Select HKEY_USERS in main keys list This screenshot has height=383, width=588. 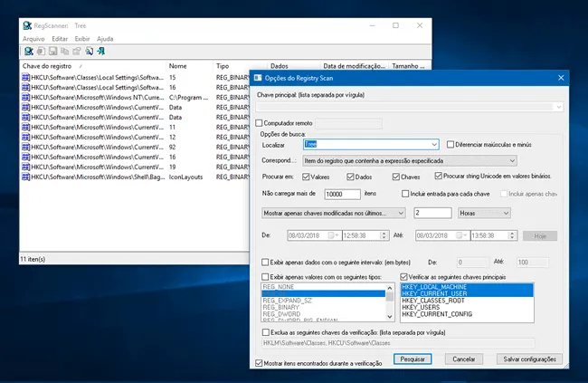467,307
